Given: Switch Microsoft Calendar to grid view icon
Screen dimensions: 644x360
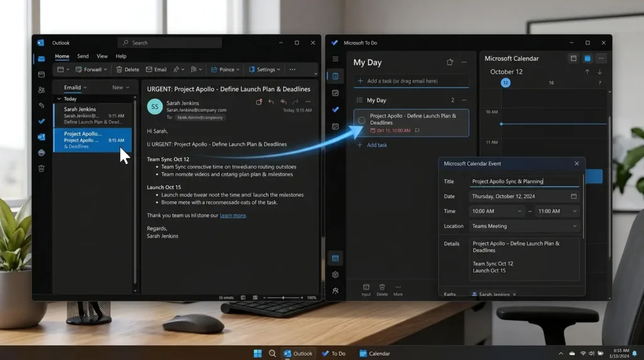Looking at the screenshot, I should (x=588, y=59).
